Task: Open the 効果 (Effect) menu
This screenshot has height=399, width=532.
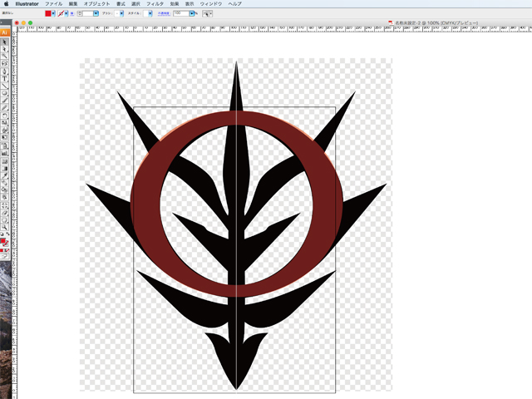Action: (x=175, y=3)
